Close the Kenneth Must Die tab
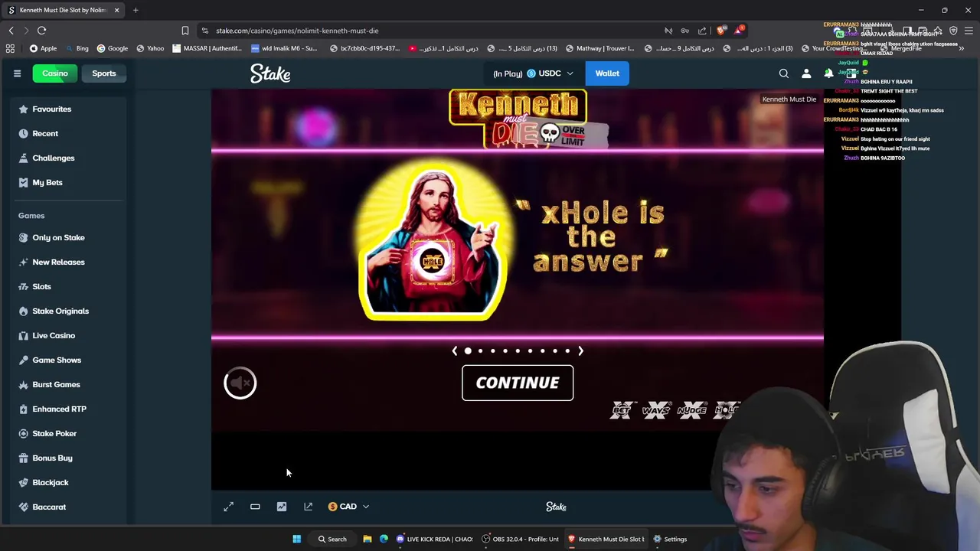 pyautogui.click(x=116, y=10)
